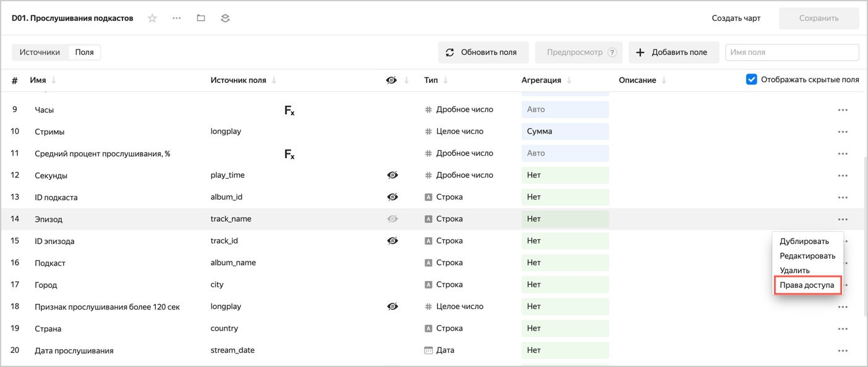
Task: Click the Добавить поле button
Action: click(x=673, y=53)
